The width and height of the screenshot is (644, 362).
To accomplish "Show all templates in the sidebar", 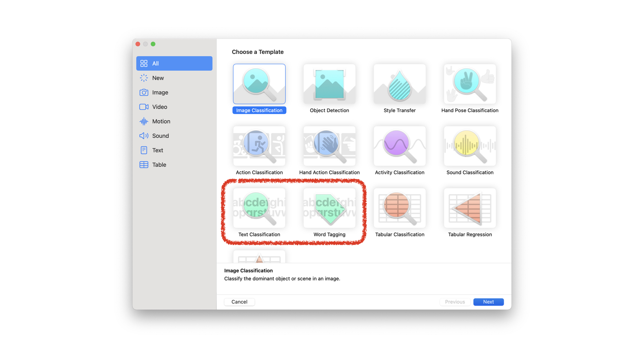I will click(174, 63).
